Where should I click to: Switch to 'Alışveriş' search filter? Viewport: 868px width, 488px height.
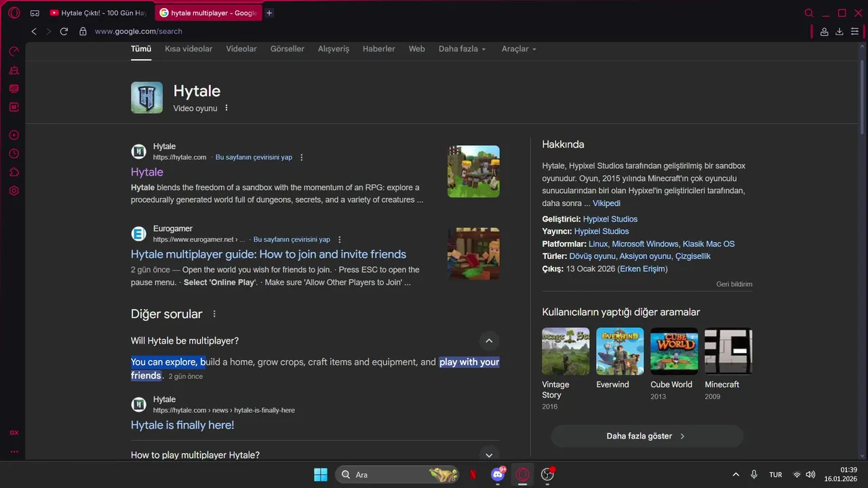pos(334,49)
